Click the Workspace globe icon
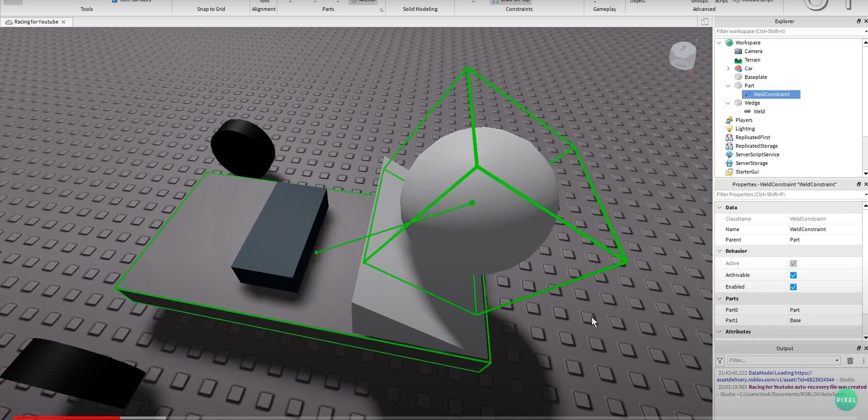 pos(729,43)
